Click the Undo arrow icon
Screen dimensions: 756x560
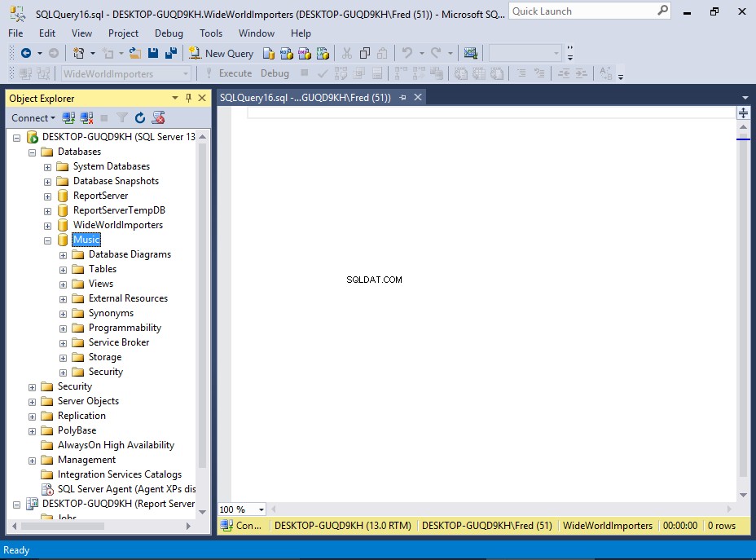pos(407,53)
